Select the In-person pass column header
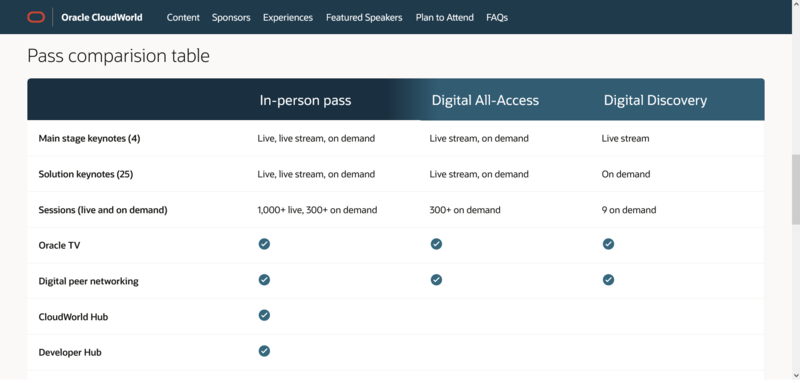The image size is (800, 383). click(305, 100)
